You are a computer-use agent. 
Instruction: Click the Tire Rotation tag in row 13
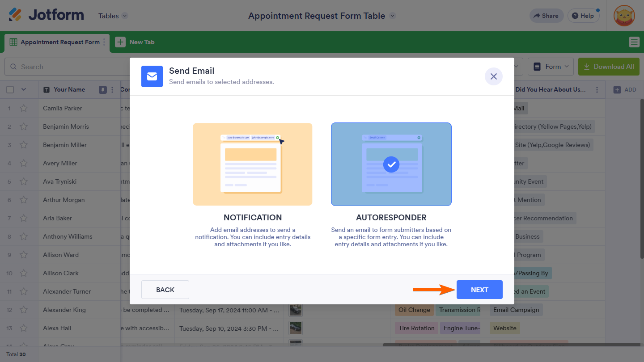416,328
